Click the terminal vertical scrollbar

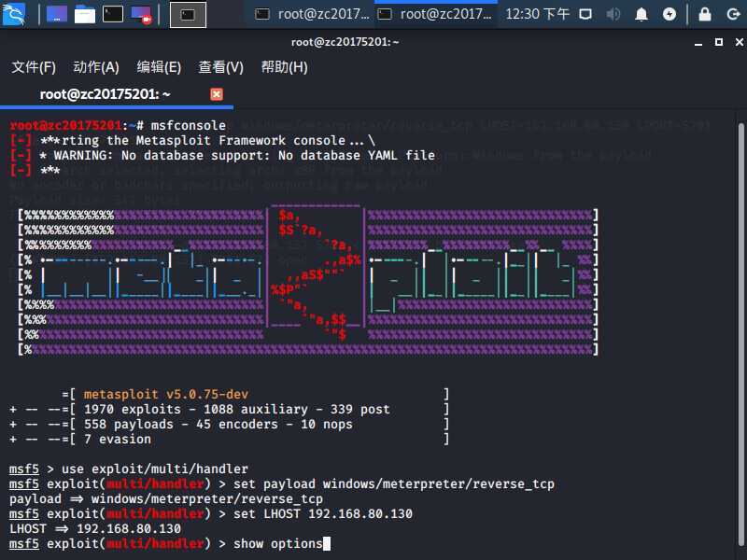(x=741, y=333)
